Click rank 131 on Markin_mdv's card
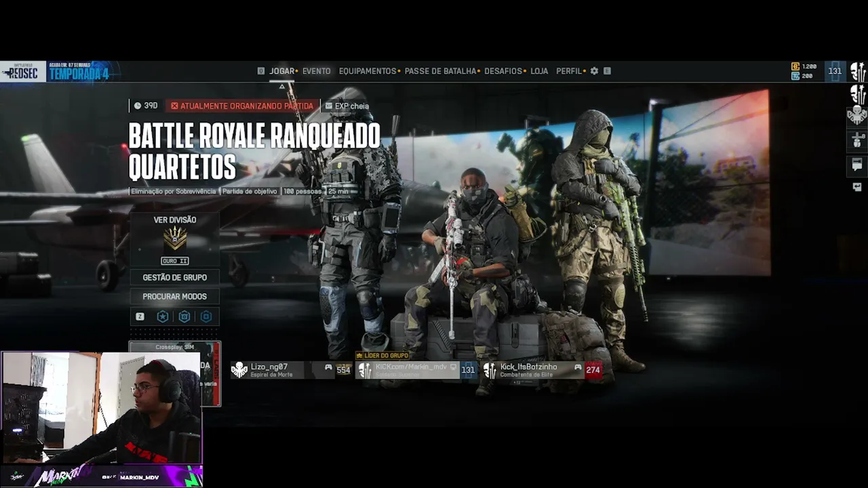The width and height of the screenshot is (868, 488). click(468, 370)
